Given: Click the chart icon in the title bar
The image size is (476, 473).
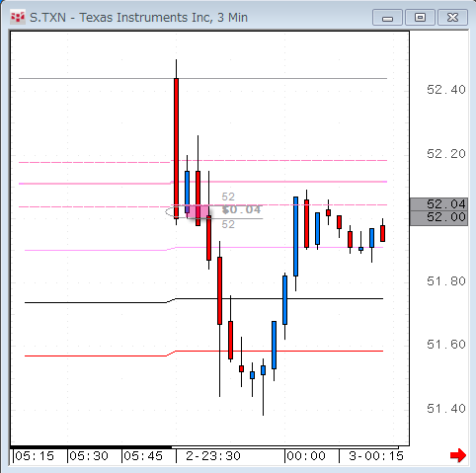Looking at the screenshot, I should [x=18, y=18].
